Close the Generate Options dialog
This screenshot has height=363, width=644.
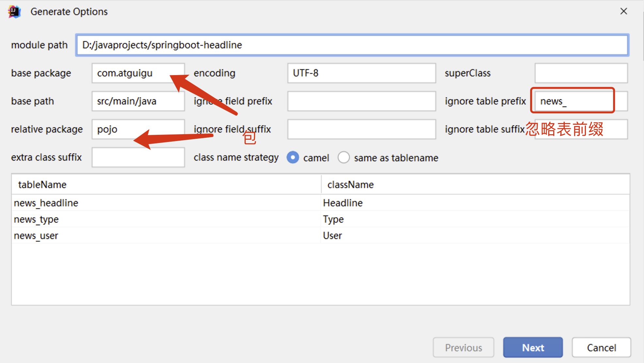click(x=623, y=11)
